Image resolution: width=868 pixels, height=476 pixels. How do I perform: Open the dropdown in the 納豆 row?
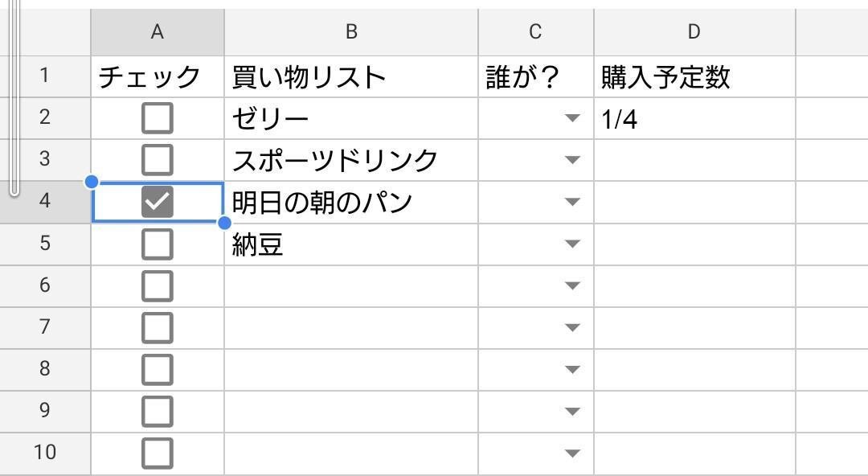[572, 244]
